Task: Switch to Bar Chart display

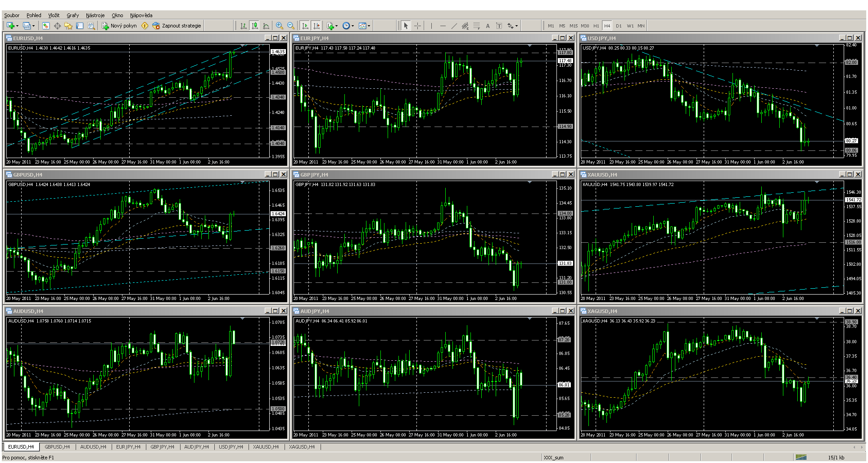Action: (x=244, y=26)
